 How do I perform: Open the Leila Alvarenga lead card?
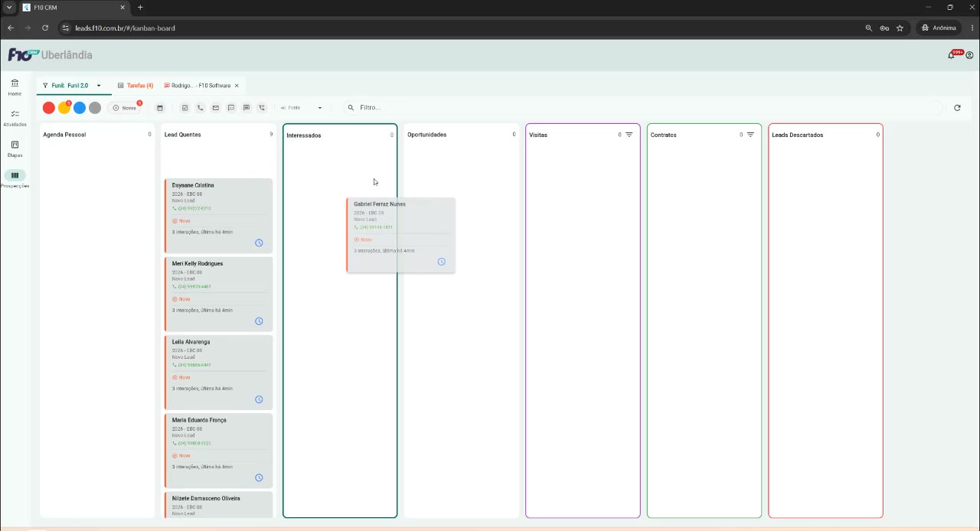coord(218,372)
